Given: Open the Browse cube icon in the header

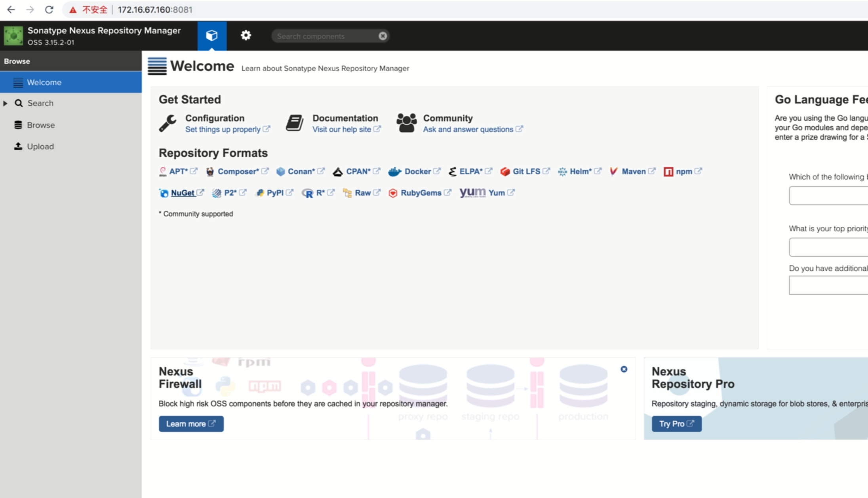Looking at the screenshot, I should coord(211,36).
